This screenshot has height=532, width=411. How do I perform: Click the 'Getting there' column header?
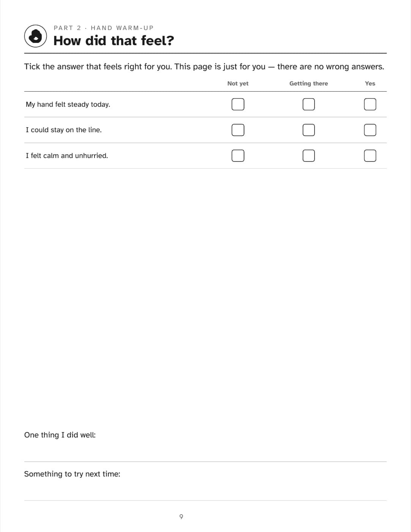[x=308, y=84]
